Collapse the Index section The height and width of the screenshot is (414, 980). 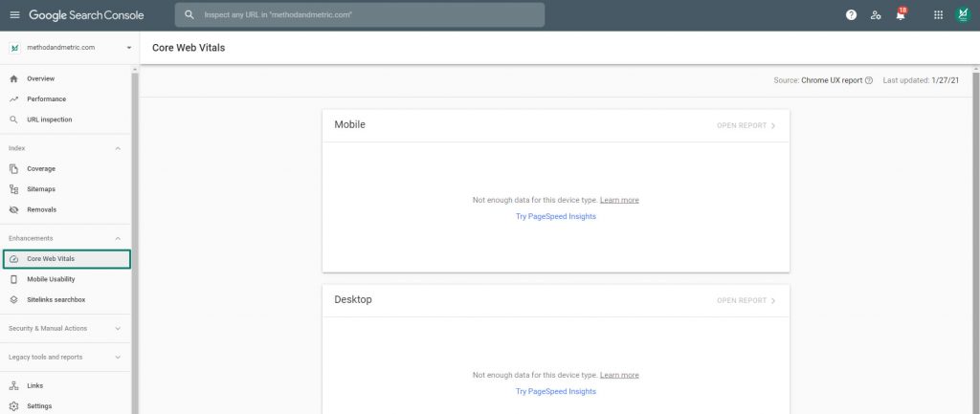click(x=118, y=148)
